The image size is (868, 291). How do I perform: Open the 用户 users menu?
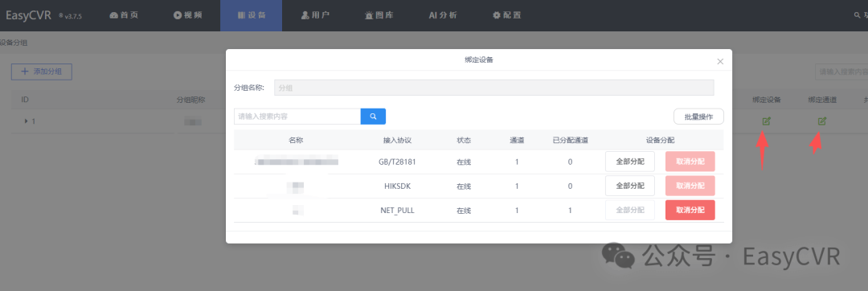[315, 15]
